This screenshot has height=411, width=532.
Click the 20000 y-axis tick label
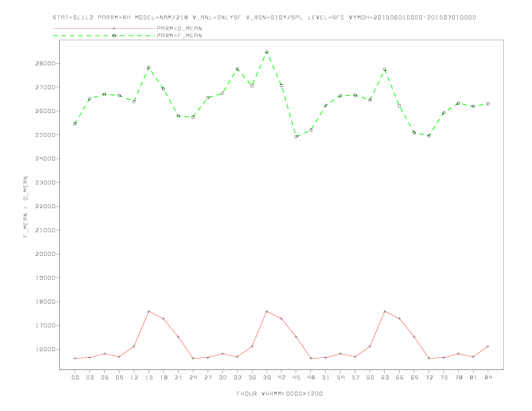tap(46, 254)
